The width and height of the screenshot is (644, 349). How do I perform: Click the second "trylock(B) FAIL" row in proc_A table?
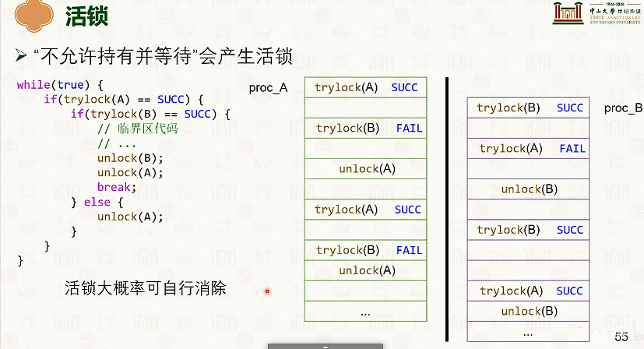tap(365, 250)
